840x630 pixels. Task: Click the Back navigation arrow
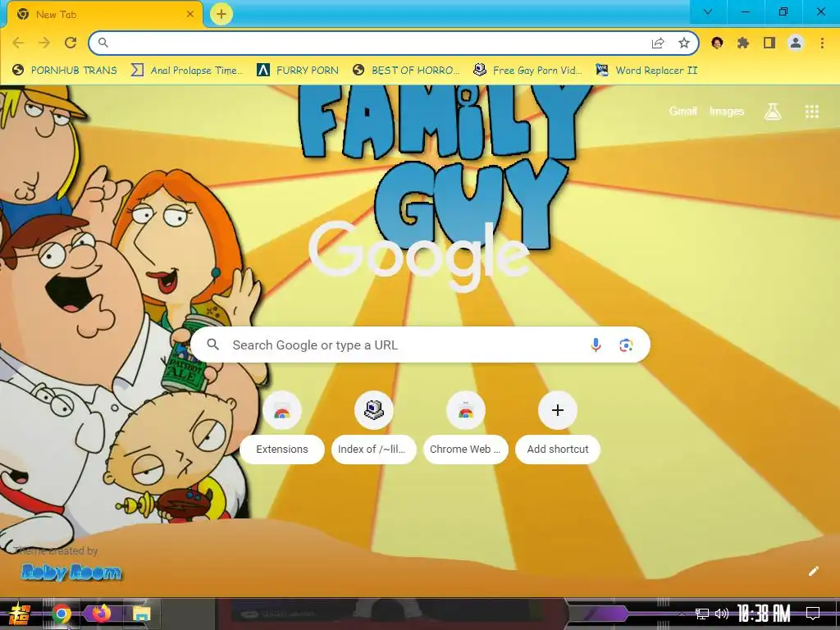click(18, 43)
